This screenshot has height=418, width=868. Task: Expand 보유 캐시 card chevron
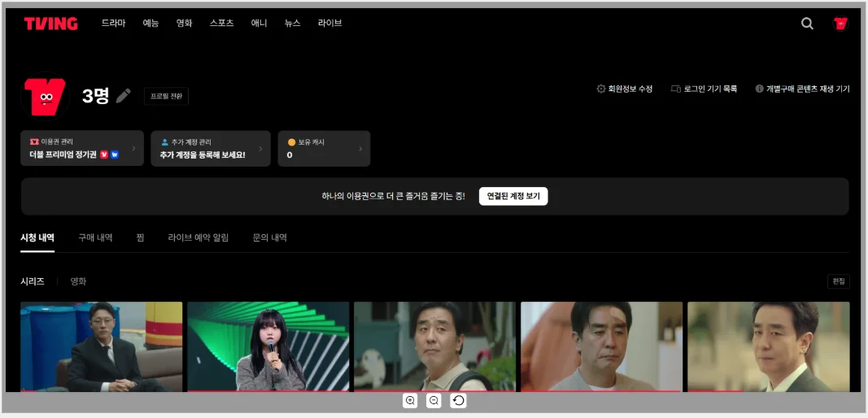pos(360,148)
